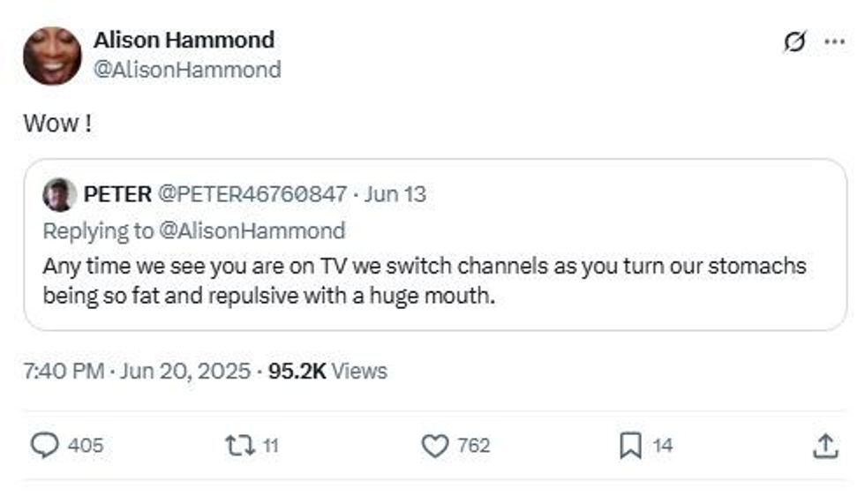Image resolution: width=865 pixels, height=504 pixels.
Task: Open the bold Alison Hammond display name
Action: (x=184, y=40)
